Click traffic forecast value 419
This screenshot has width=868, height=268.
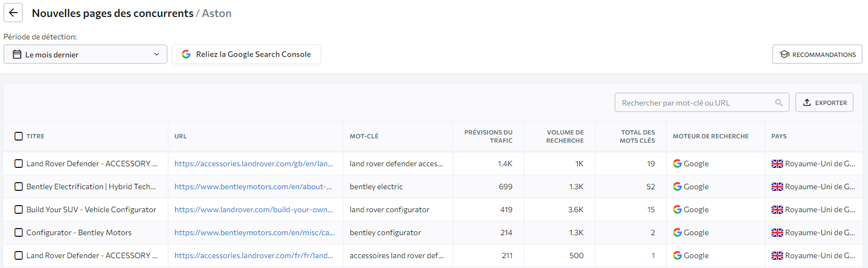[506, 209]
